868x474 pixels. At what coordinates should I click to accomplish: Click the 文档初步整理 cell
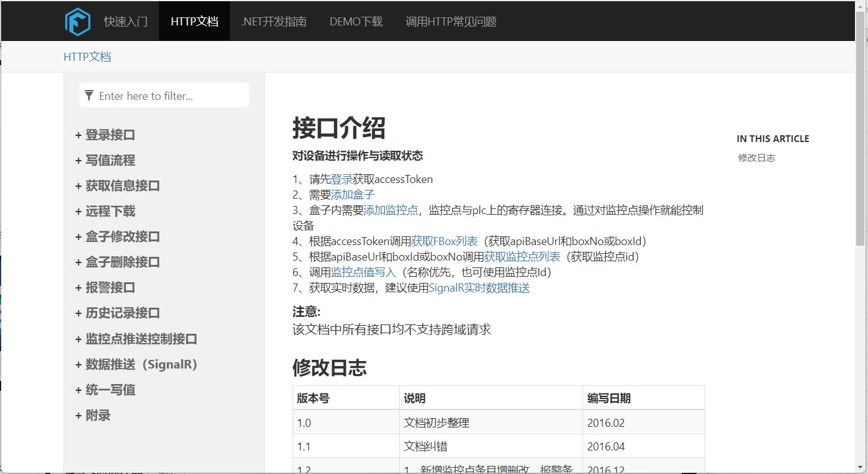tap(491, 423)
